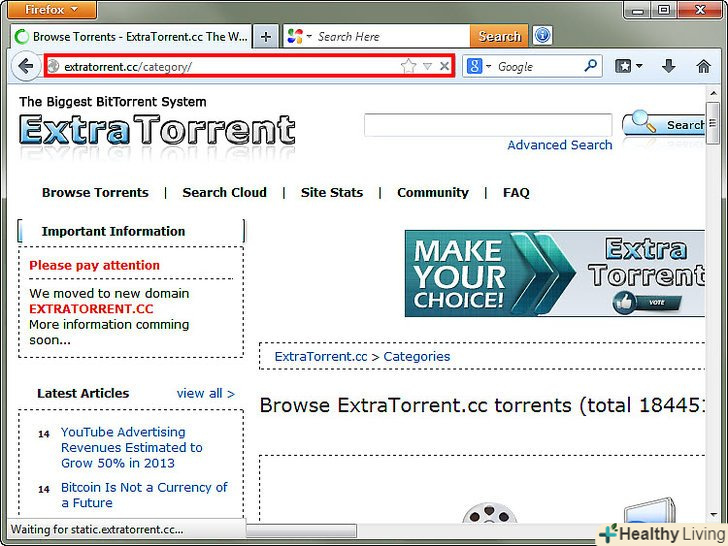
Task: Open the Downloads arrow icon
Action: point(669,66)
